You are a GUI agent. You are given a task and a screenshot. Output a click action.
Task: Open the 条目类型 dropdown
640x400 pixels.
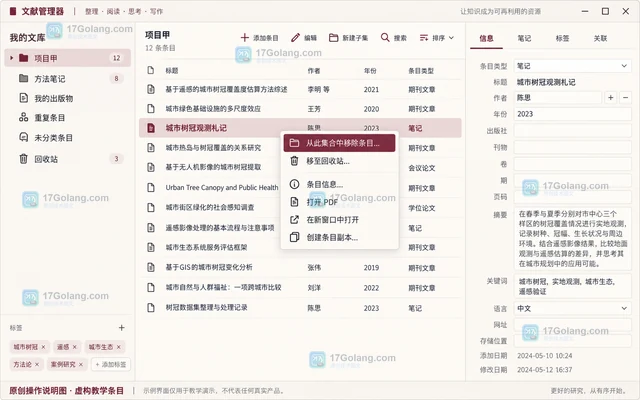coord(572,66)
